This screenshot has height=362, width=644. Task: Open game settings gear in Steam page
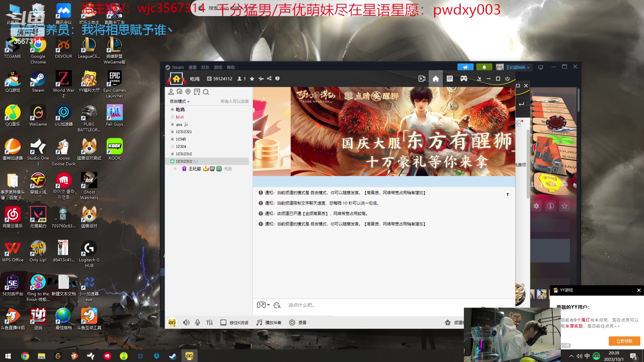coord(536,206)
